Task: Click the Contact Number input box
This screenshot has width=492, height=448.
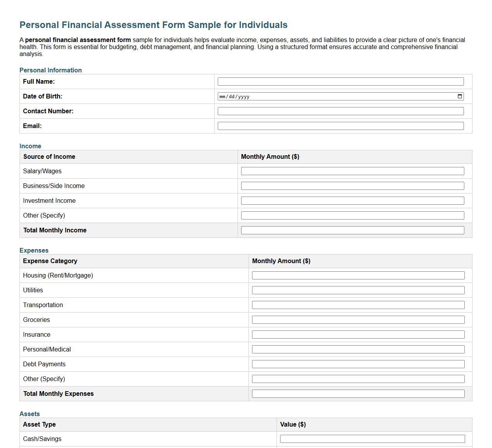Action: click(x=341, y=111)
